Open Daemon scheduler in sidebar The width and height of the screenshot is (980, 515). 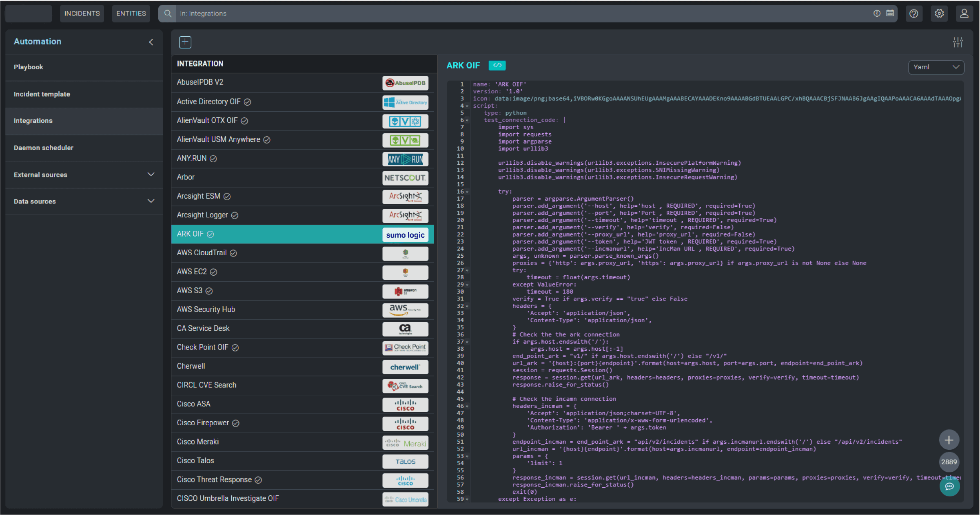(84, 148)
